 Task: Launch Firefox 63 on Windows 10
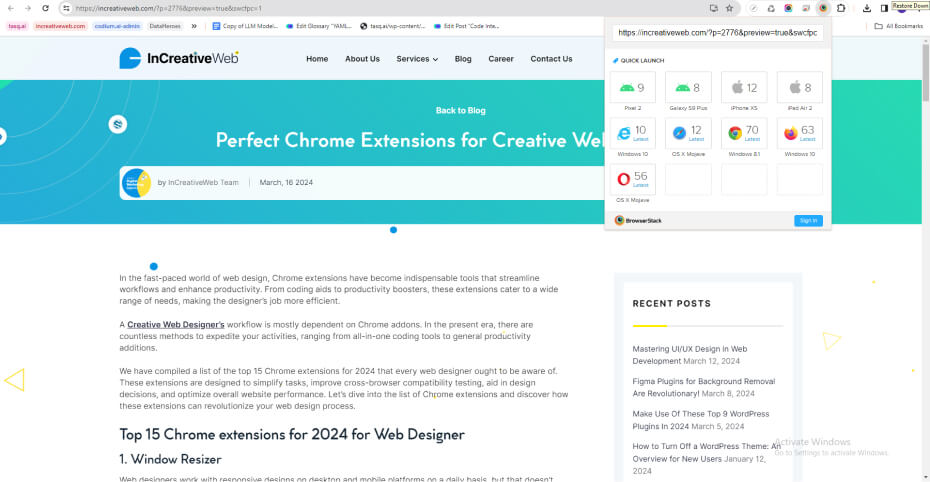(799, 134)
